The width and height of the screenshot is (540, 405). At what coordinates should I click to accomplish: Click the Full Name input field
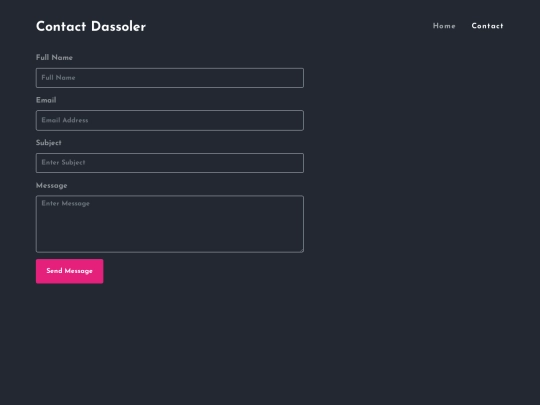click(x=170, y=78)
